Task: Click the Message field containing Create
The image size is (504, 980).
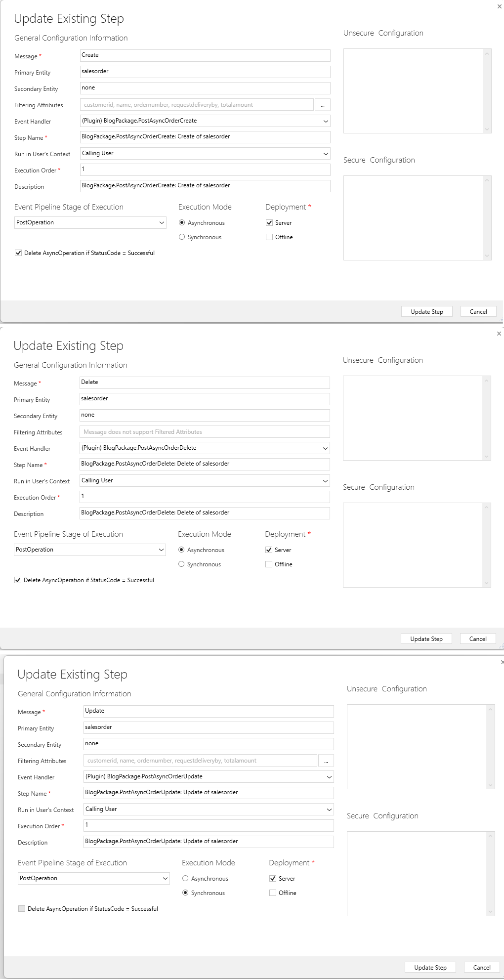Action: pyautogui.click(x=205, y=55)
